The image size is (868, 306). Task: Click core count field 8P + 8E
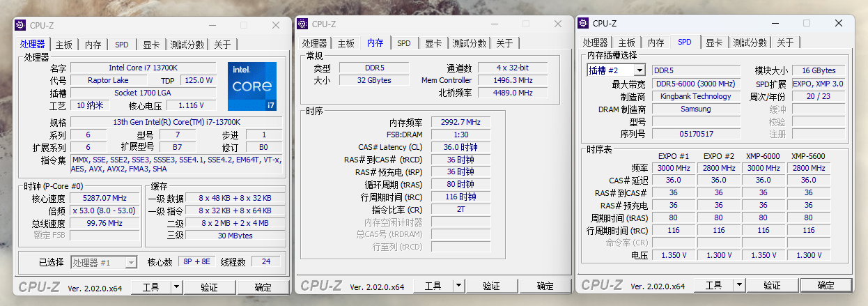click(197, 262)
